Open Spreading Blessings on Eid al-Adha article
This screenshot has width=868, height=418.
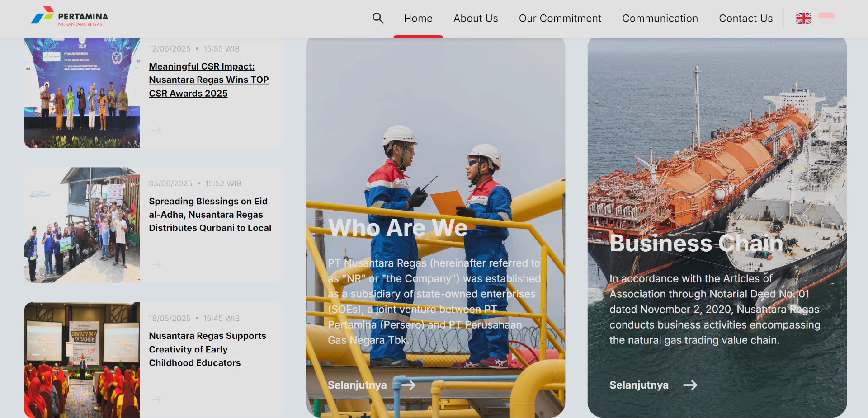coord(210,215)
